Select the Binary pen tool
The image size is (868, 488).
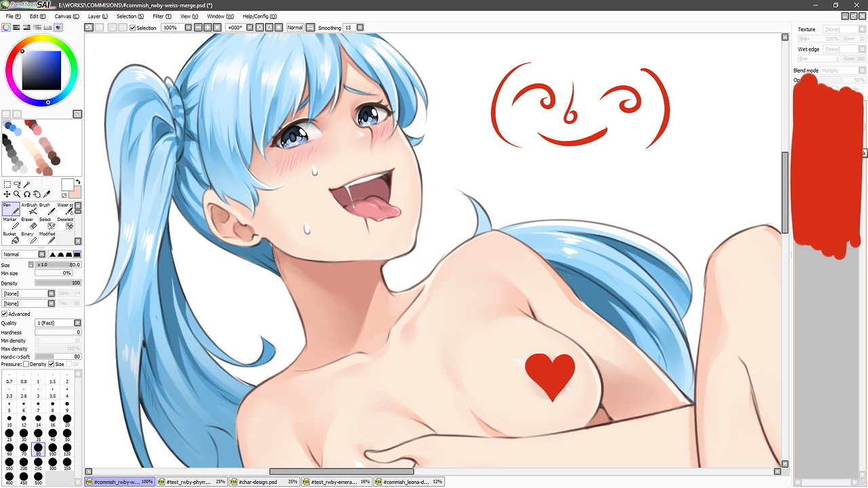pos(29,238)
